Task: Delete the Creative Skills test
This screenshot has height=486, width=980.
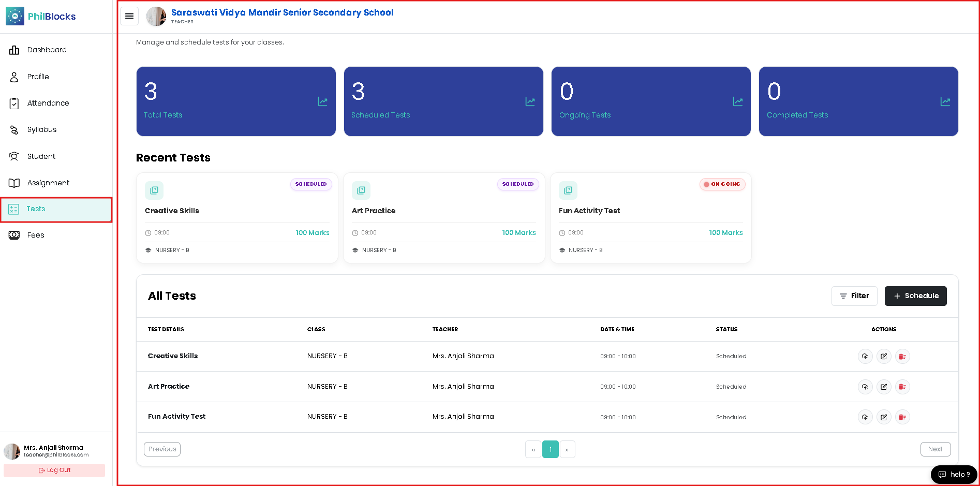Action: [x=902, y=356]
